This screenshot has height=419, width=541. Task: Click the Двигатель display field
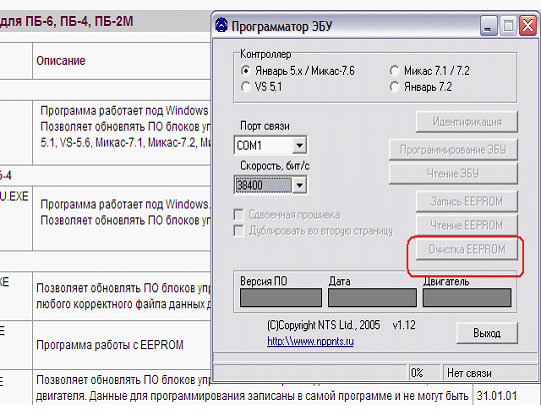[467, 298]
